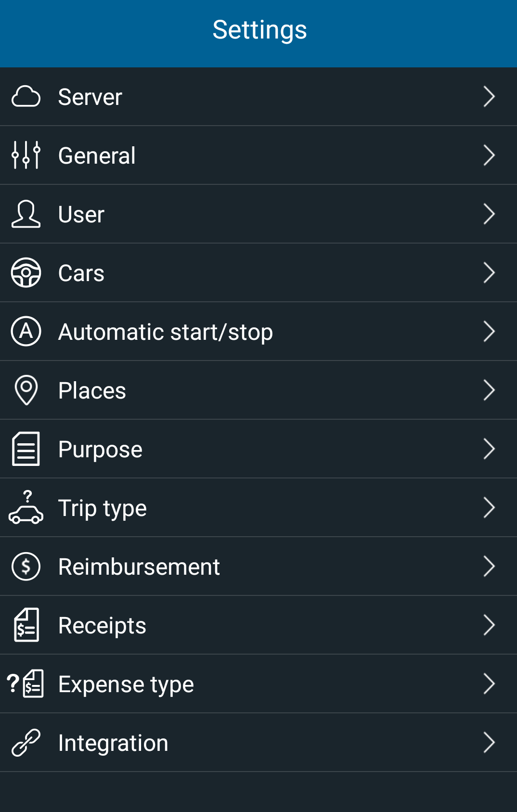Image resolution: width=517 pixels, height=812 pixels.
Task: Tap the steering wheel Cars icon
Action: coord(26,272)
